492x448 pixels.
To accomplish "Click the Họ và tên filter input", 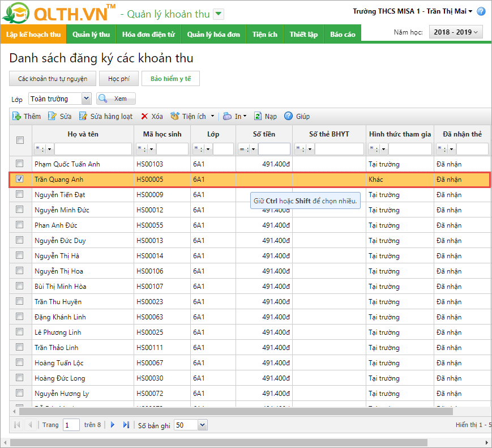I will 93,149.
